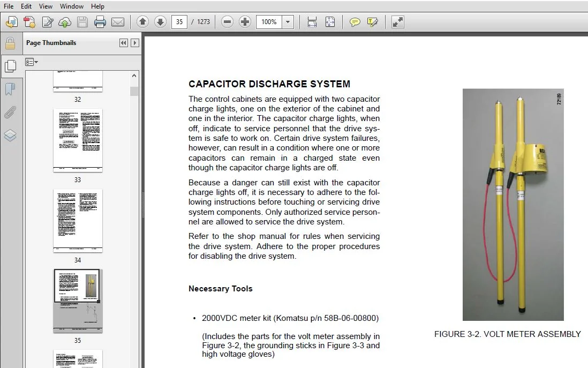Click the Necessary Tools subheading
588x368 pixels.
tap(221, 289)
